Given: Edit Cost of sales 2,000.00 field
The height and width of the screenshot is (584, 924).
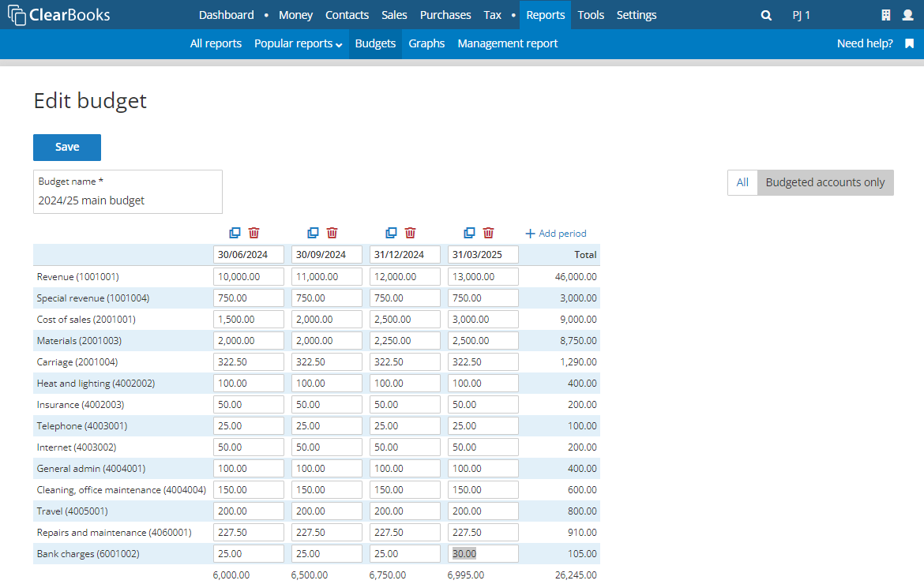Looking at the screenshot, I should click(x=326, y=319).
